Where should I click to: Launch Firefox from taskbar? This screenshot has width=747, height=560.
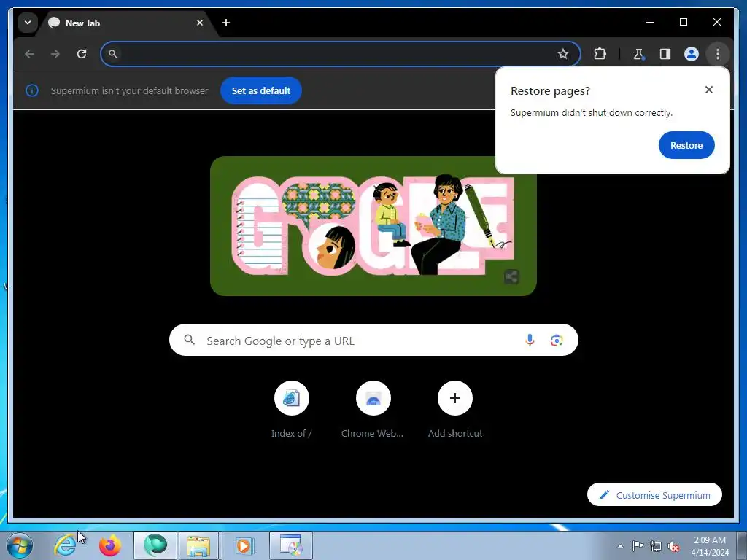coord(110,545)
